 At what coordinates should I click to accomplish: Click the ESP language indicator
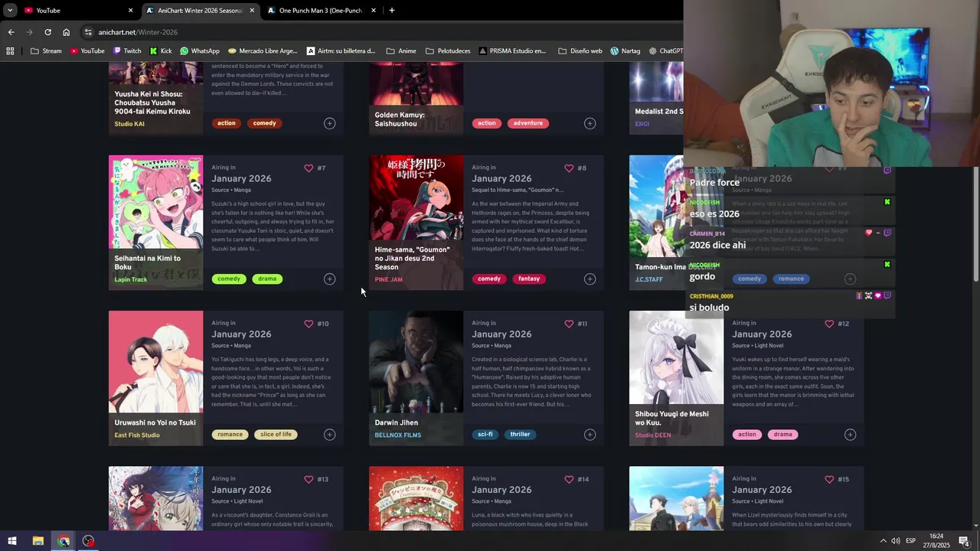coord(911,541)
